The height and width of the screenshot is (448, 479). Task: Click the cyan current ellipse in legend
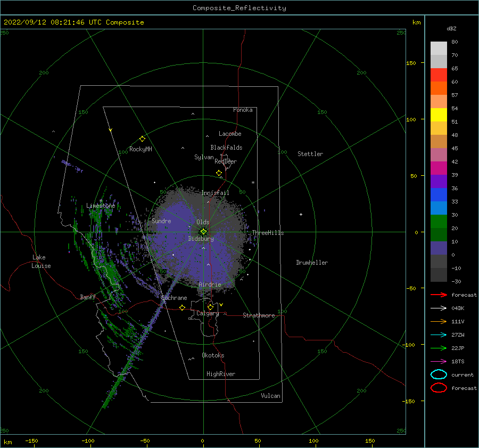pos(439,374)
